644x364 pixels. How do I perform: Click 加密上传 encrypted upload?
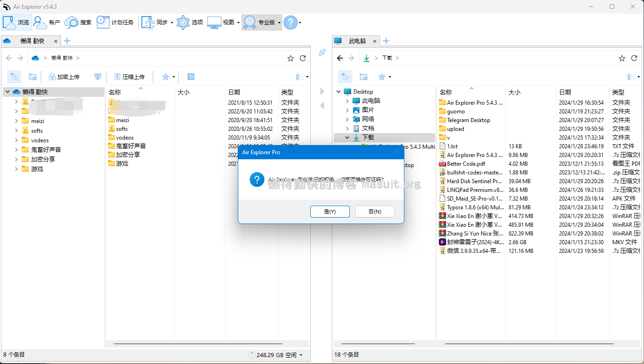point(64,77)
